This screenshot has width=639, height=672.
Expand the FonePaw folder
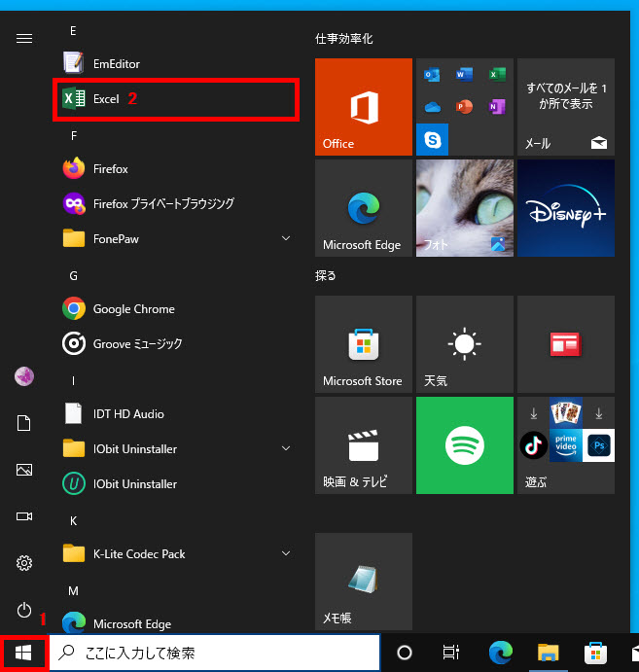[286, 239]
